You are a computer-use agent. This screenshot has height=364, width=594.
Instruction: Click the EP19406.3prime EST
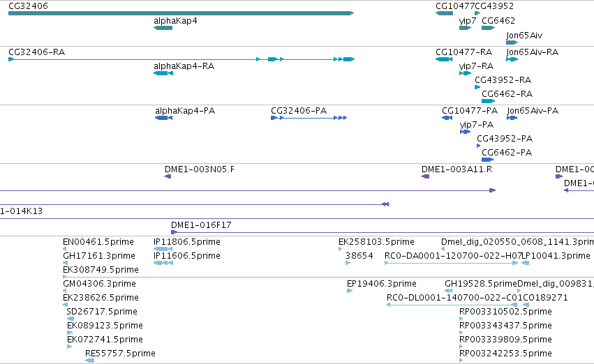point(350,291)
